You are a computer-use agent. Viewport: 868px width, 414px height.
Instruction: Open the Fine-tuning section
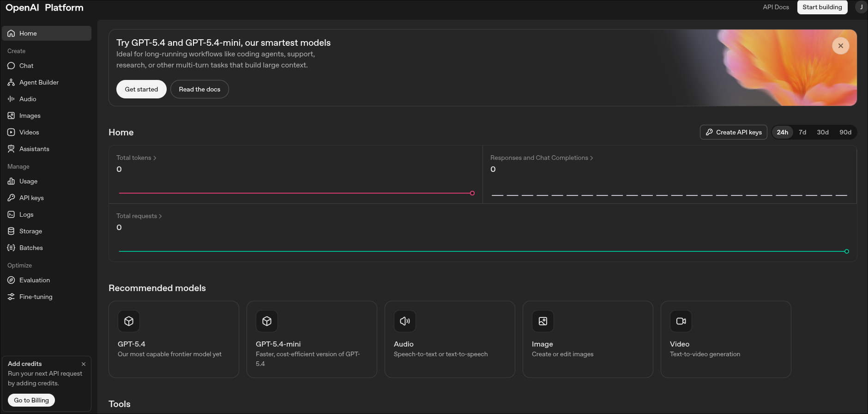pos(47,297)
